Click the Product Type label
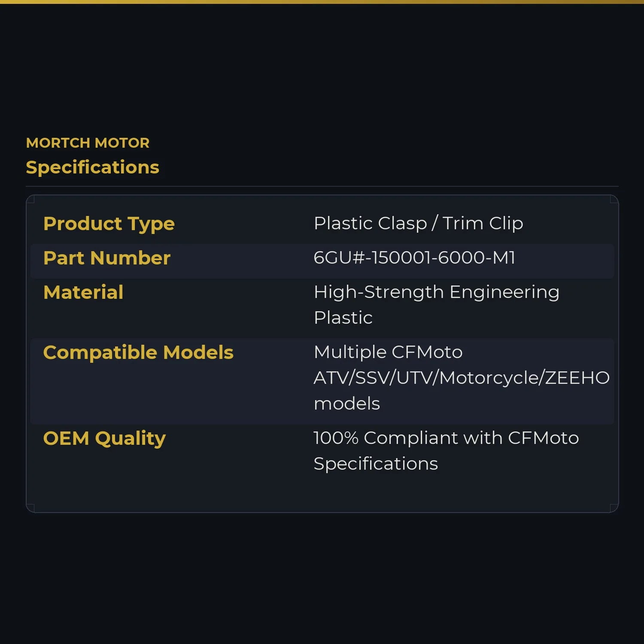 (109, 224)
